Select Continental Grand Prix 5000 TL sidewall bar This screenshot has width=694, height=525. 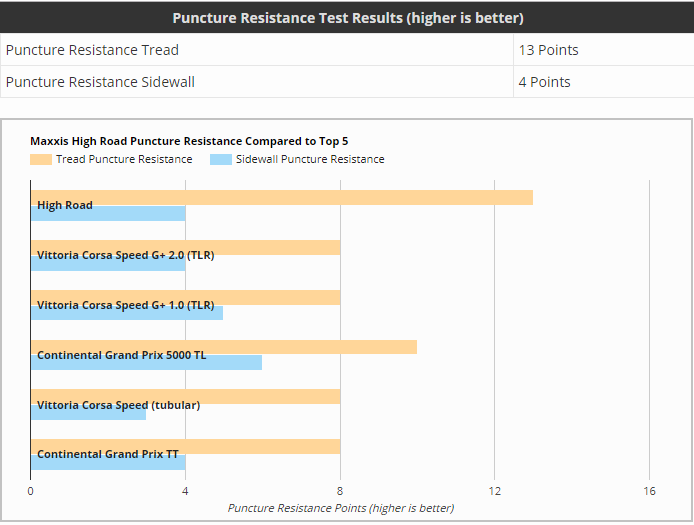147,362
